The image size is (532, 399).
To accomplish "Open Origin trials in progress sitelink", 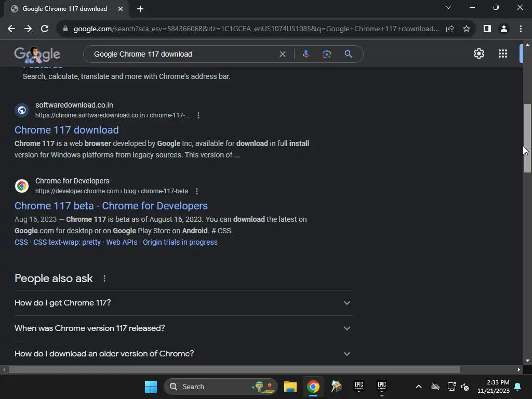I will pyautogui.click(x=180, y=242).
